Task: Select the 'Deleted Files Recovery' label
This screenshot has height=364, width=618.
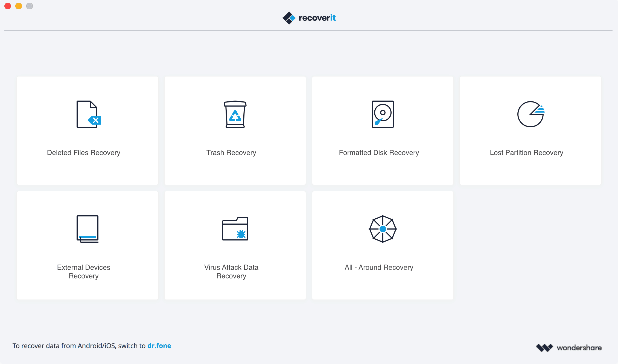Action: (84, 152)
